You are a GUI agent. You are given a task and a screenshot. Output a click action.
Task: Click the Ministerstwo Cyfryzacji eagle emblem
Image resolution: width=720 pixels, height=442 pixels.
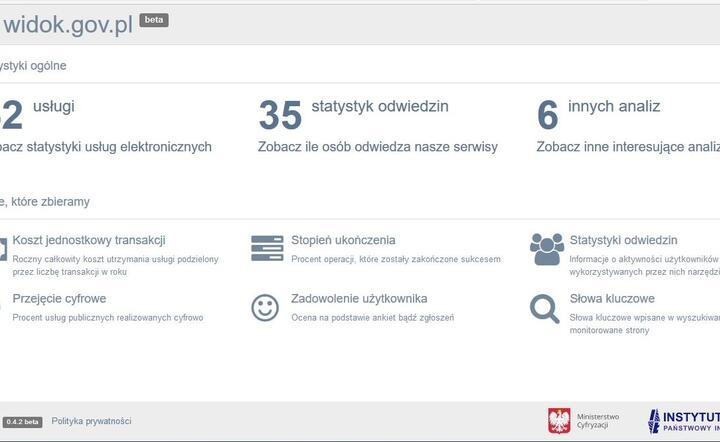(559, 421)
